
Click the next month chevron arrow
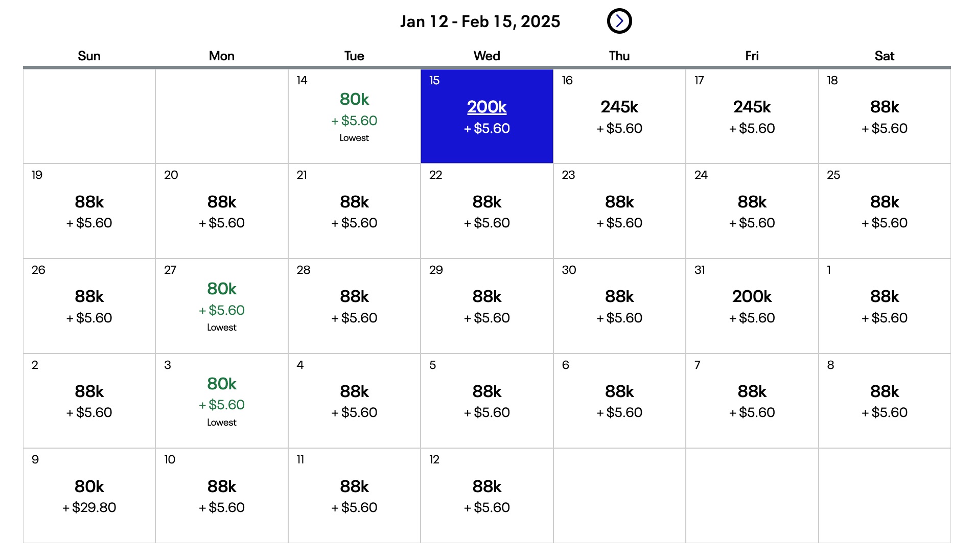point(619,21)
